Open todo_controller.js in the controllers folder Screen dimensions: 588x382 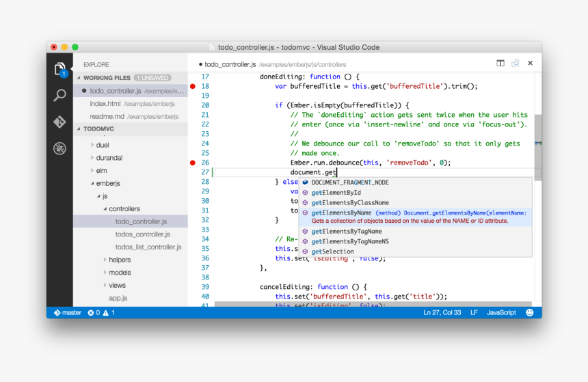131,221
